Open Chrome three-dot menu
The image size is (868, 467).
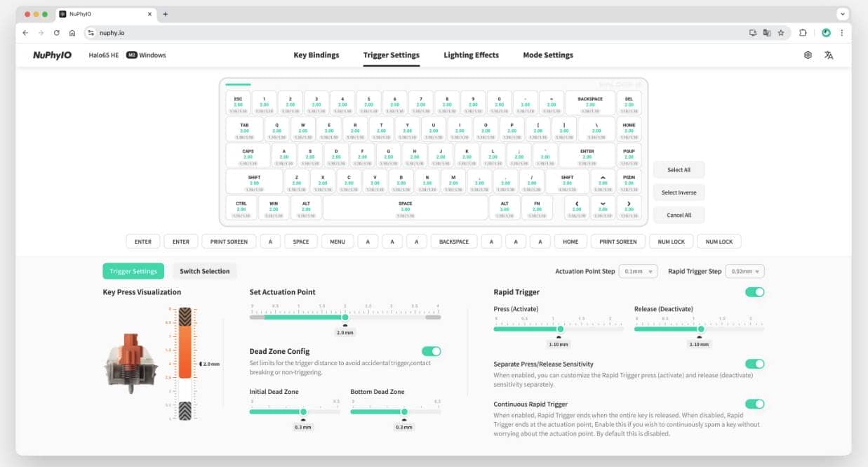click(841, 33)
